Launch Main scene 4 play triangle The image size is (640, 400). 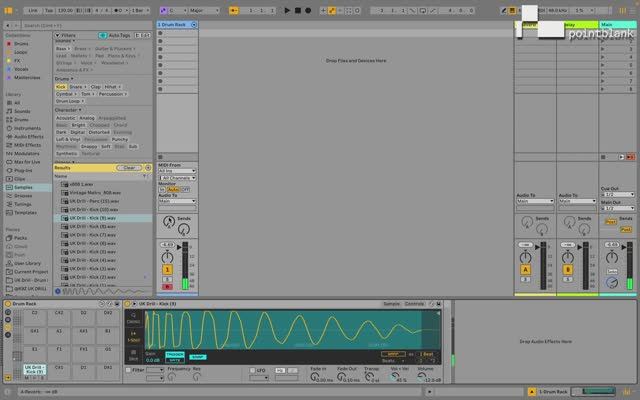[602, 57]
